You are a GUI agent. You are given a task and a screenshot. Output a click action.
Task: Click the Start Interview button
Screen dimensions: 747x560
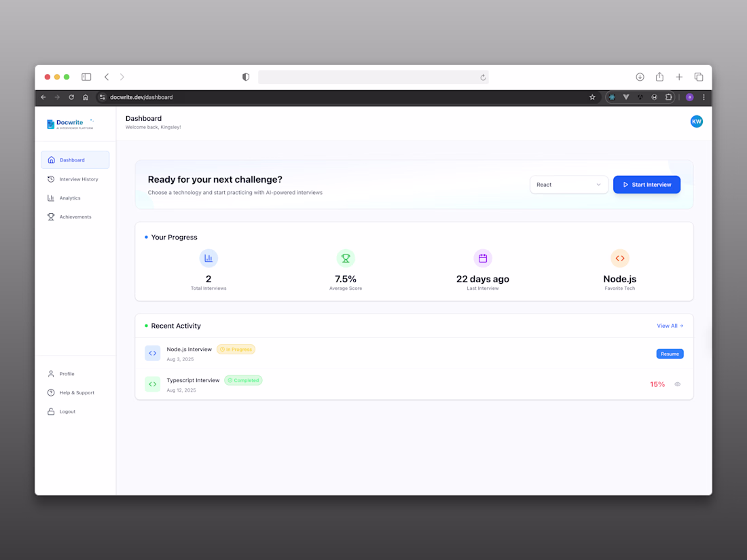tap(646, 185)
